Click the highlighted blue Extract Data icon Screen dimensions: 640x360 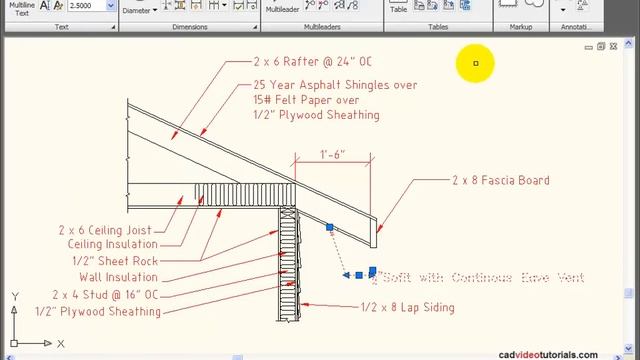coord(465,5)
